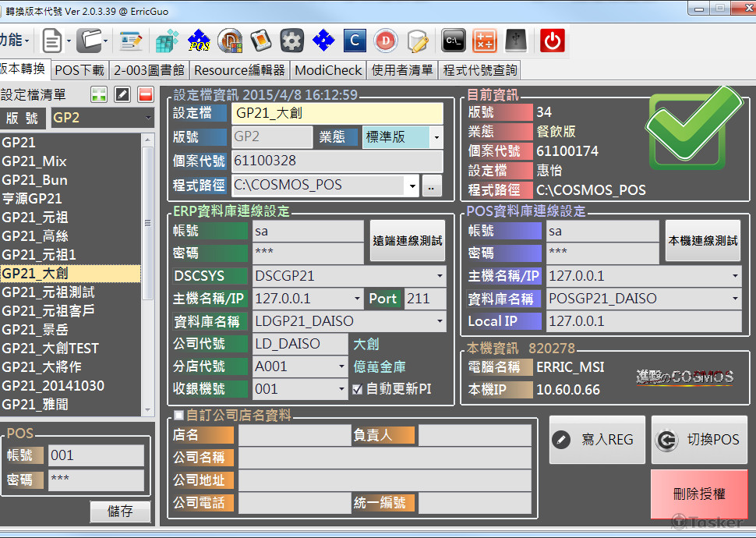This screenshot has width=756, height=538.
Task: Add new profile with green plus icon
Action: (99, 94)
